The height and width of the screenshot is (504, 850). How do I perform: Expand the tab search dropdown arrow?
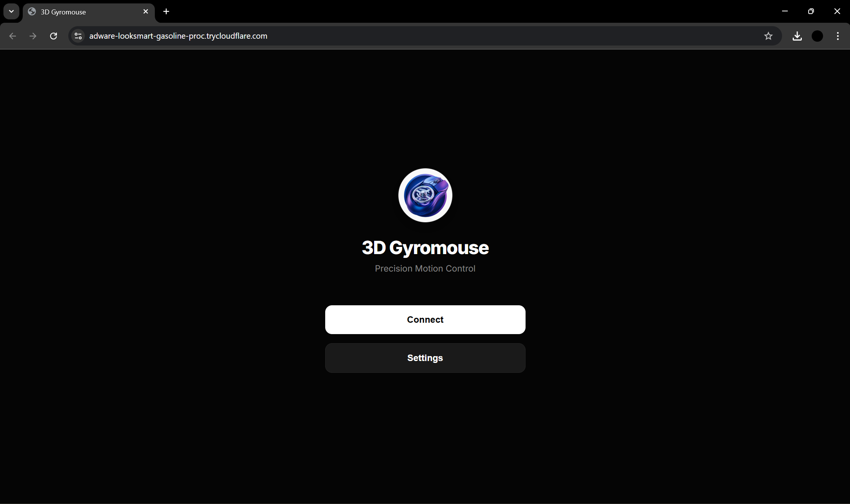point(11,11)
